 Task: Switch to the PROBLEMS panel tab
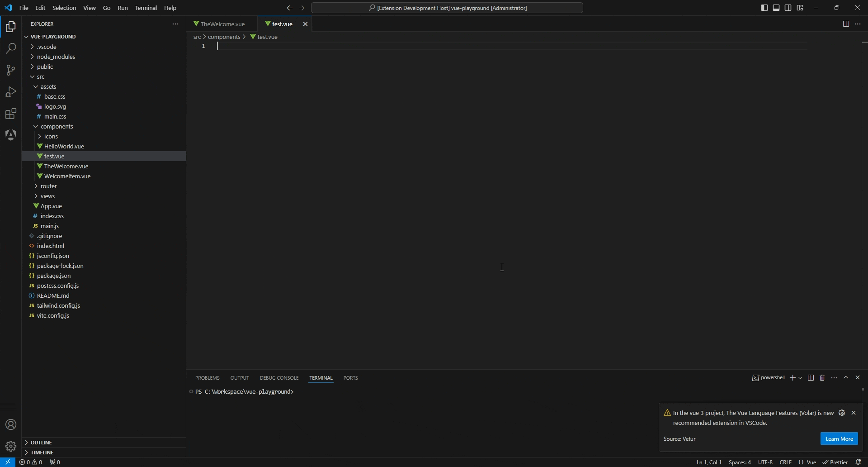(208, 378)
